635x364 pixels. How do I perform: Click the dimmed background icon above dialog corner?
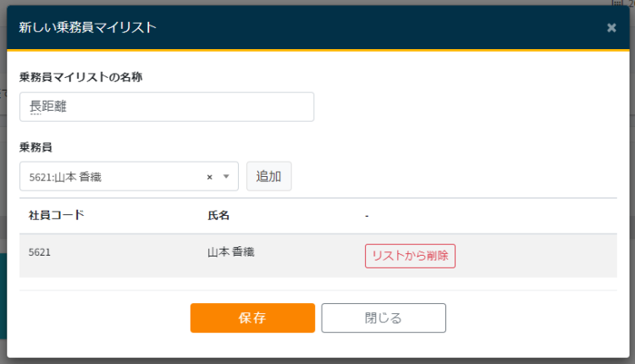point(616,3)
